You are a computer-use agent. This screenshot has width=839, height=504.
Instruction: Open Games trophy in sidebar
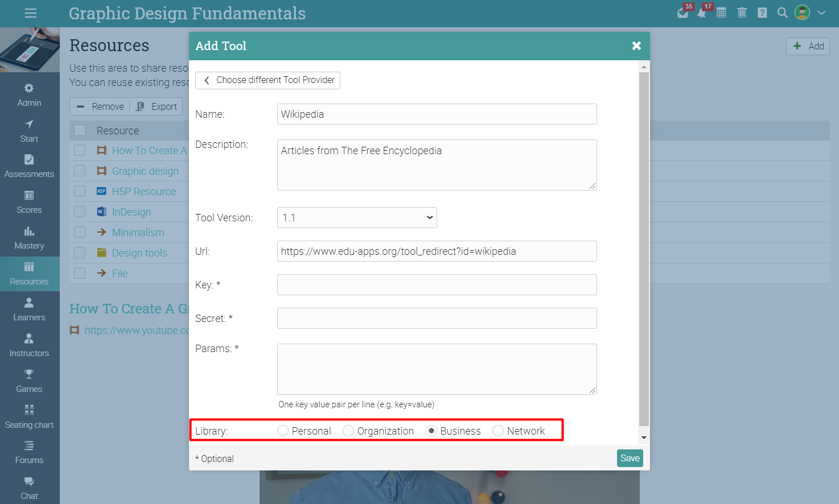point(30,381)
